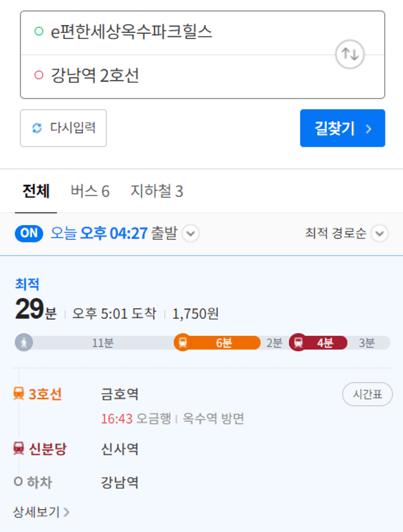The width and height of the screenshot is (403, 532).
Task: Open the 최적 경로순 sort dropdown
Action: click(x=346, y=234)
